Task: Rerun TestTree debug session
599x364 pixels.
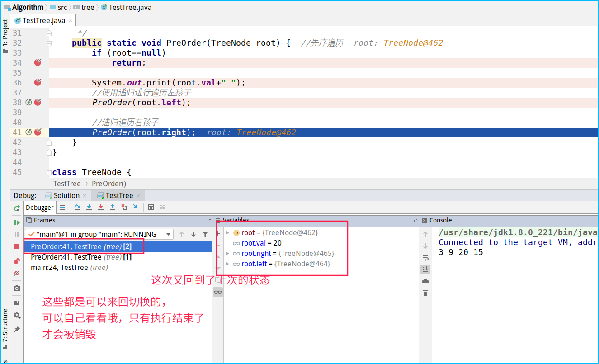Action: click(17, 208)
